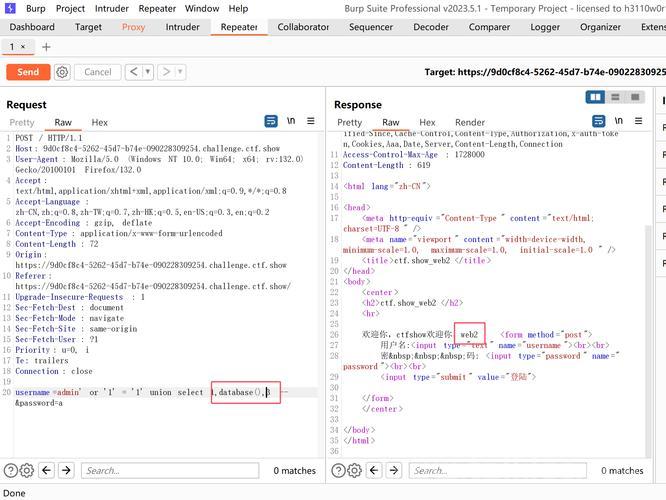
Task: Click the 'Content-Length : 619' response header
Action: point(387,165)
